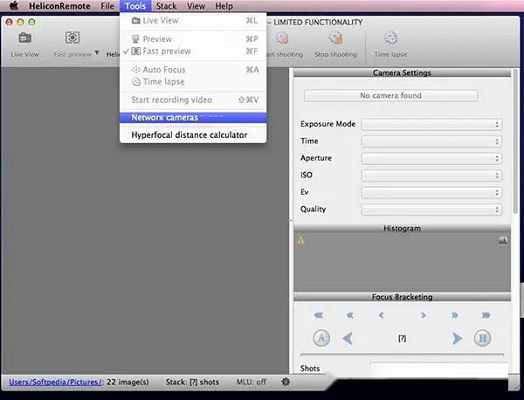
Task: Open the Exposure Mode dropdown
Action: click(431, 124)
